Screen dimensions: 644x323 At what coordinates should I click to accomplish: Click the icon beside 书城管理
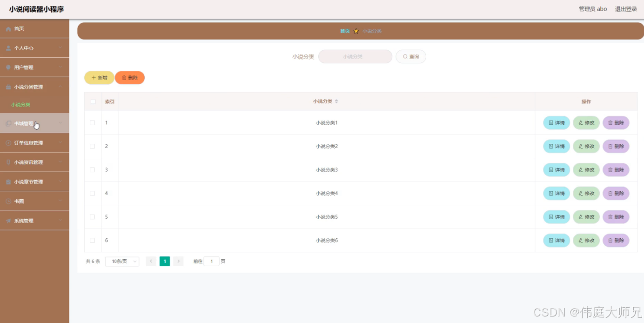coord(8,123)
